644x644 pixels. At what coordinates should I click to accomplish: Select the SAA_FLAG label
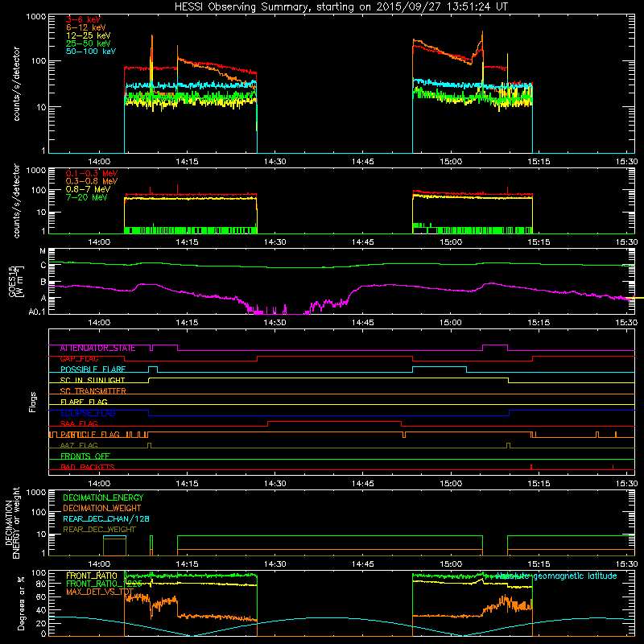click(x=79, y=424)
